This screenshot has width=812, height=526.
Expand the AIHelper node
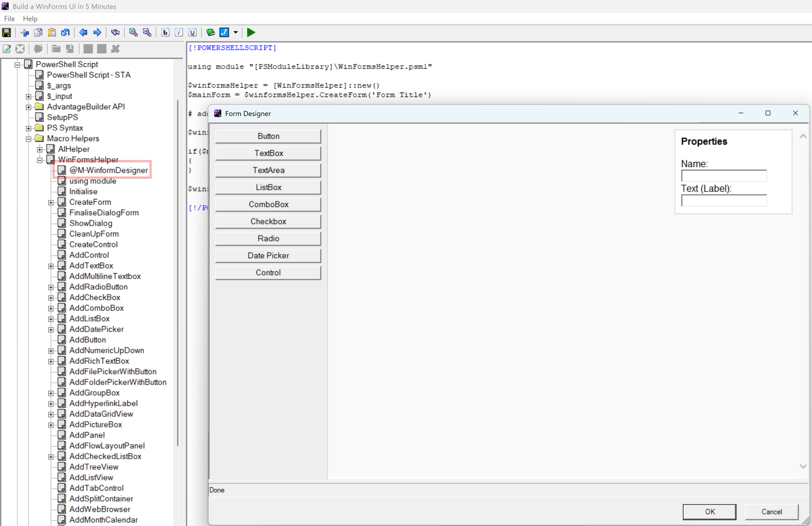pos(40,149)
